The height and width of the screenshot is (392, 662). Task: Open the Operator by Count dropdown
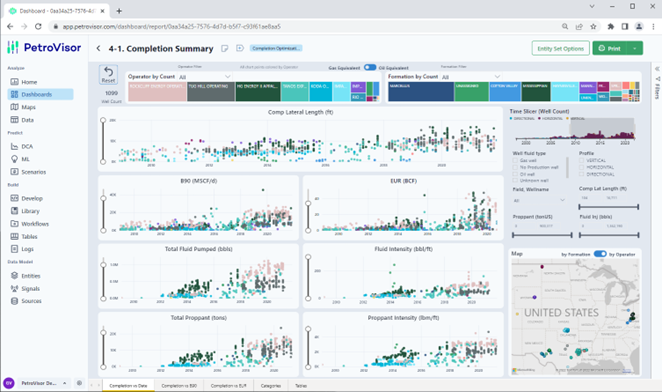pyautogui.click(x=205, y=76)
